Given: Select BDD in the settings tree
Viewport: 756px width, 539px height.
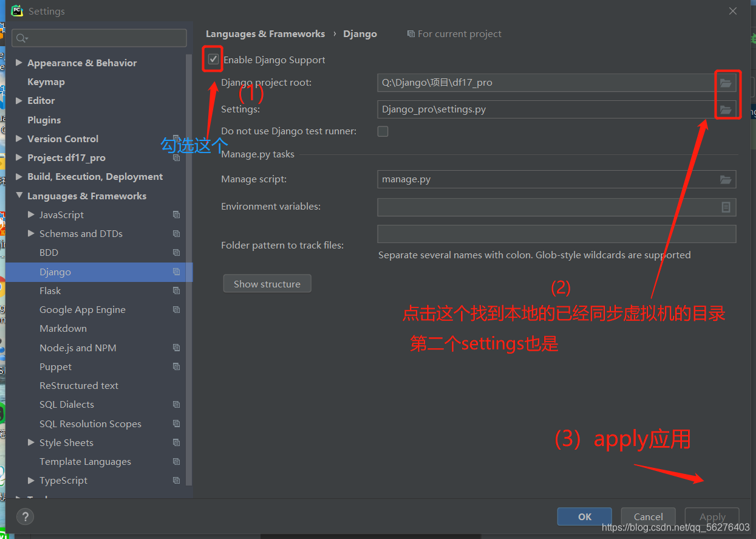Looking at the screenshot, I should coord(49,253).
